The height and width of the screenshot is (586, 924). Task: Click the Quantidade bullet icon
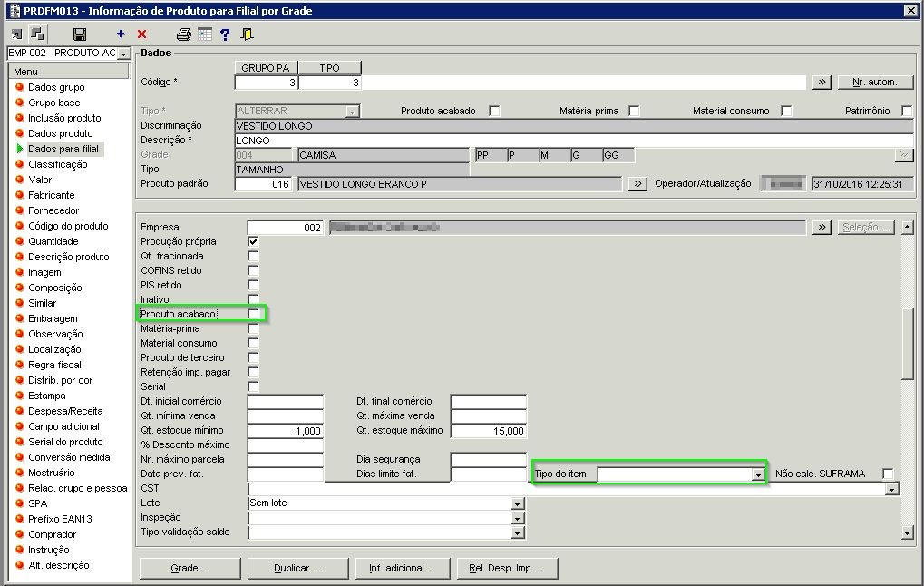coord(19,241)
